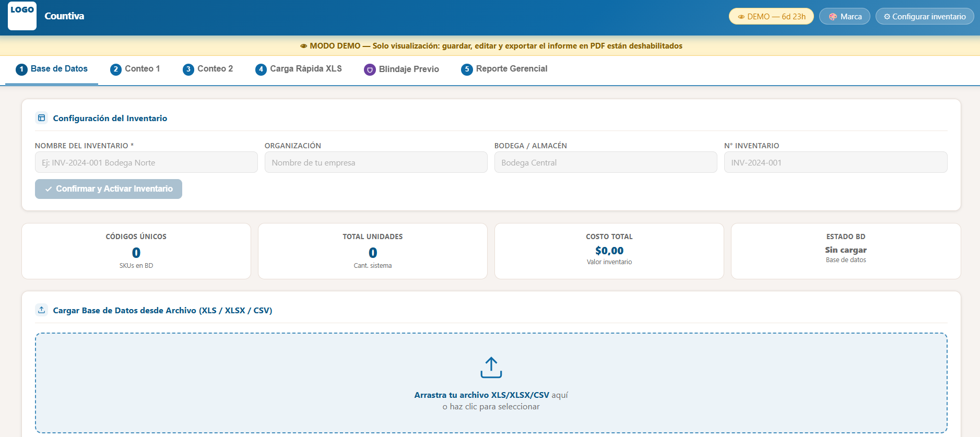Switch to the Conteo 1 tab

click(x=135, y=69)
